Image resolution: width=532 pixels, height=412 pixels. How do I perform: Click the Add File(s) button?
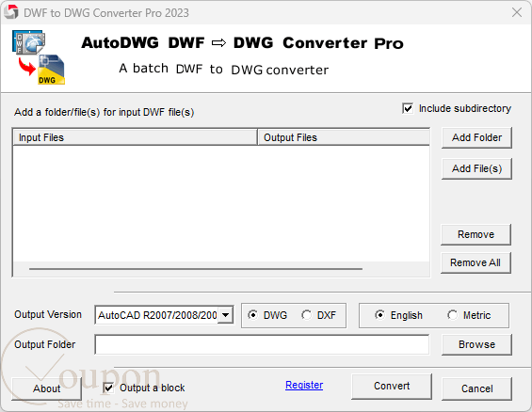[x=476, y=168]
